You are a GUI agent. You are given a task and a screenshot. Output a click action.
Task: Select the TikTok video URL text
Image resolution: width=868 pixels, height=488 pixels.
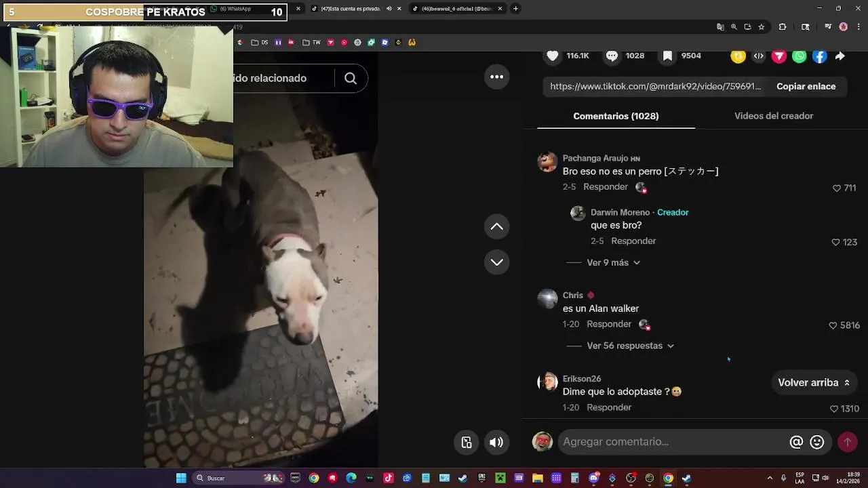(x=655, y=86)
